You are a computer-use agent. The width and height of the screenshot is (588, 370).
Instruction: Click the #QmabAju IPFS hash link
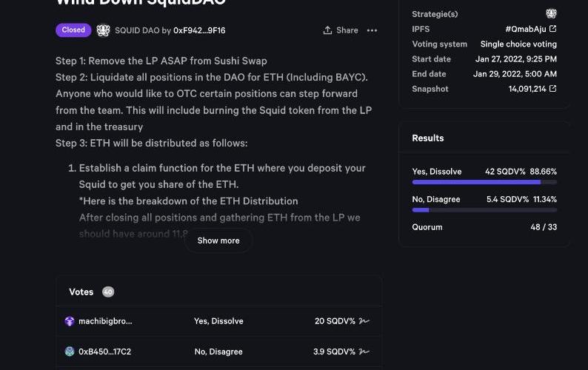coord(527,29)
